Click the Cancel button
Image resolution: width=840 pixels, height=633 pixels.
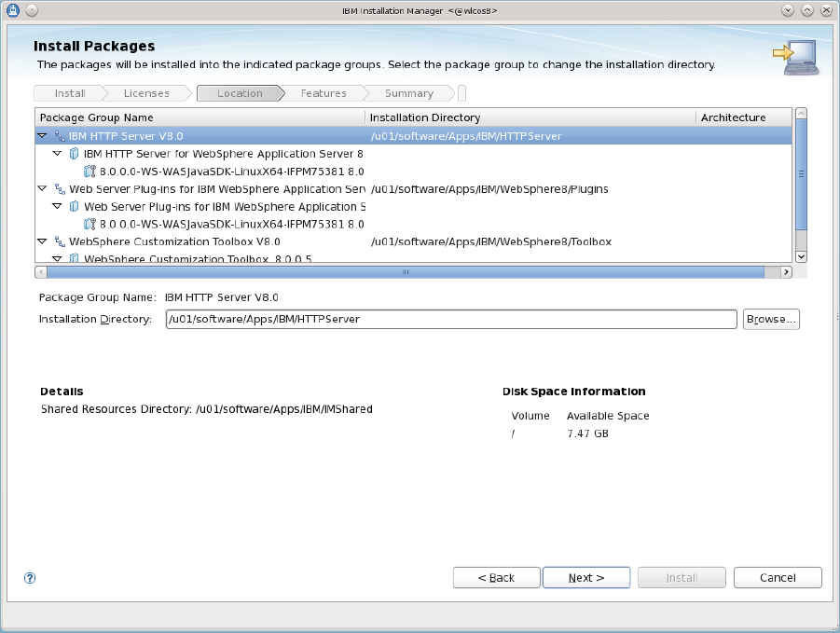coord(778,578)
